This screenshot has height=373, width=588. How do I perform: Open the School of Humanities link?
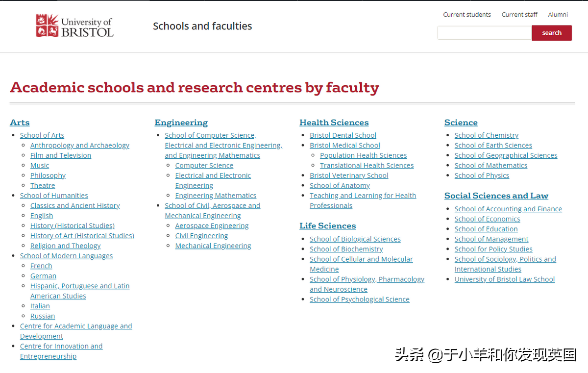click(x=54, y=196)
